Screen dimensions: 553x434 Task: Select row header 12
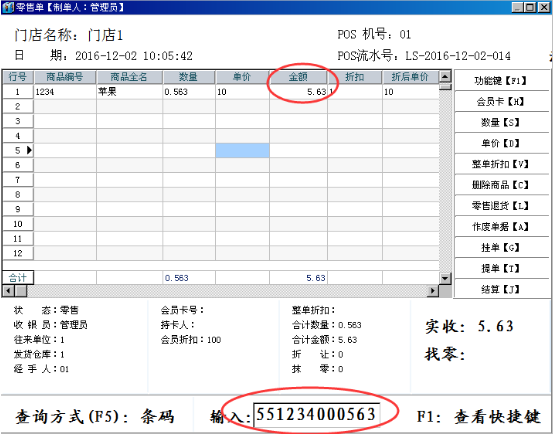point(18,253)
